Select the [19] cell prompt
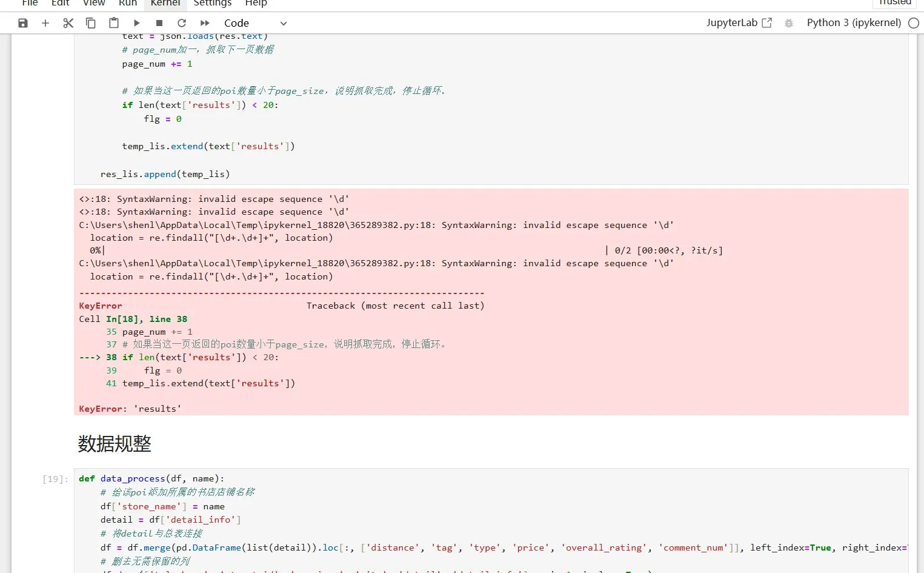Screen dimensions: 924x573 [x=55, y=479]
